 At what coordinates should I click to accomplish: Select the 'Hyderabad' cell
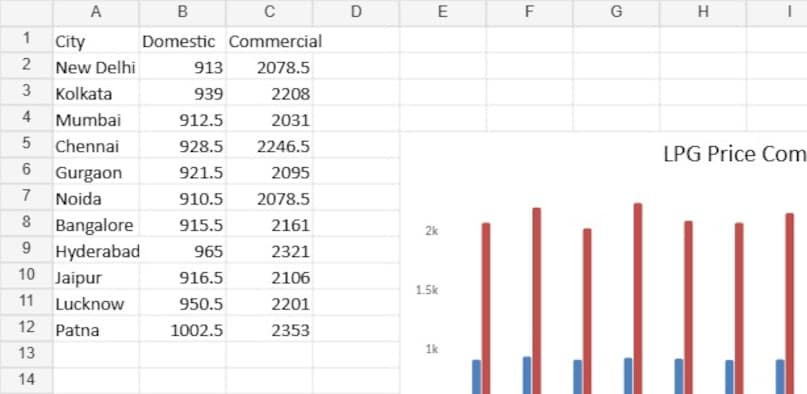pos(96,249)
